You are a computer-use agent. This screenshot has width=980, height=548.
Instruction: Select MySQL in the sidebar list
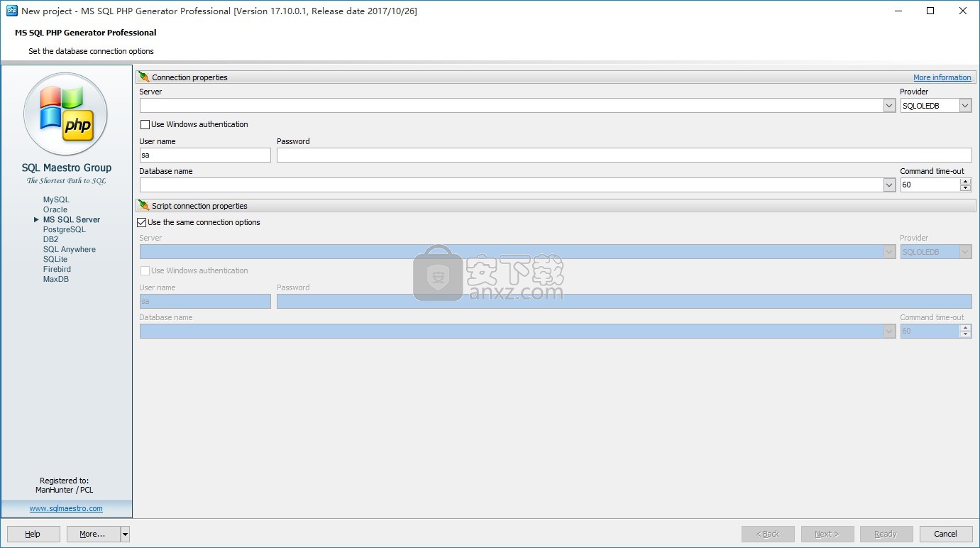tap(56, 200)
